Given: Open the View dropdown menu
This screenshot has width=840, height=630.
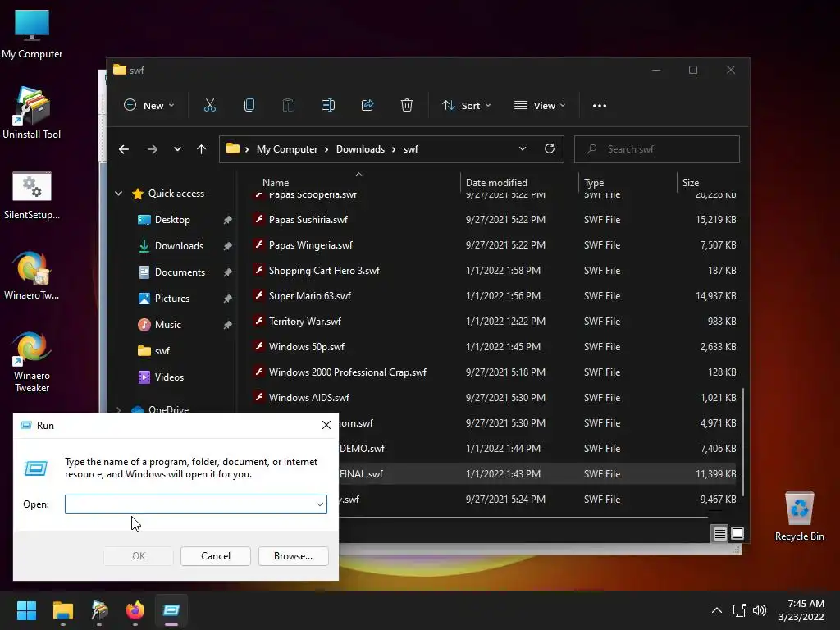Looking at the screenshot, I should click(x=540, y=106).
